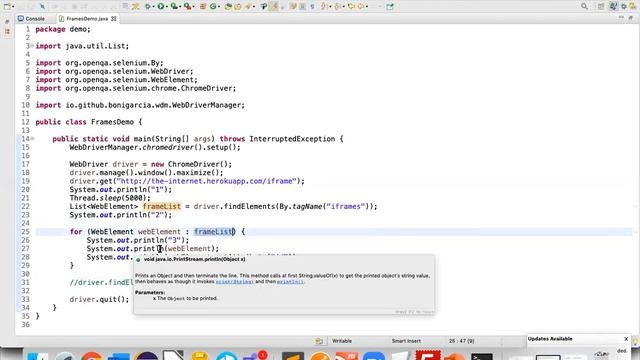Click the println() link in the Javadoc popup
Screen dimensions: 640x360
tap(290, 282)
